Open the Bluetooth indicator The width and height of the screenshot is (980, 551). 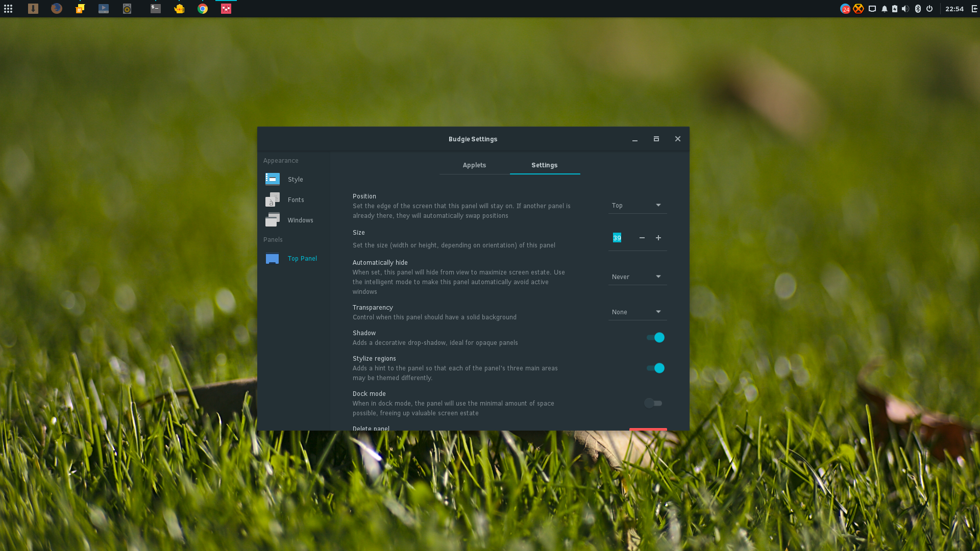click(x=918, y=9)
